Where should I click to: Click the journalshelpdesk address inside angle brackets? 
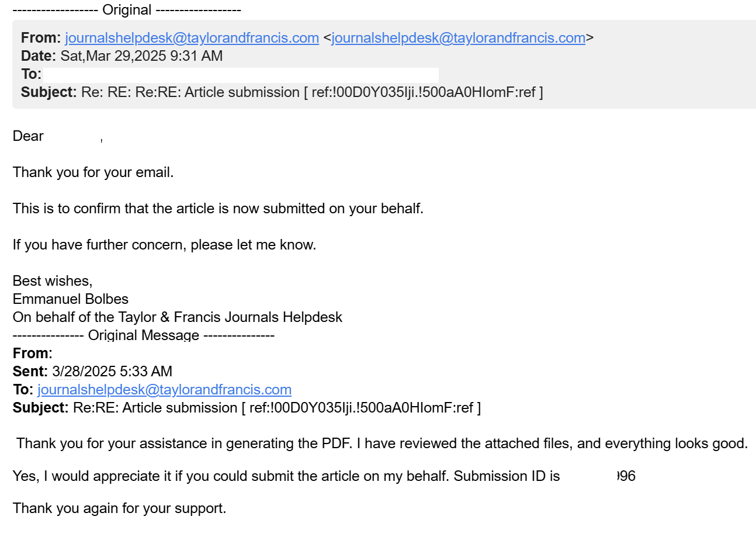click(x=459, y=38)
